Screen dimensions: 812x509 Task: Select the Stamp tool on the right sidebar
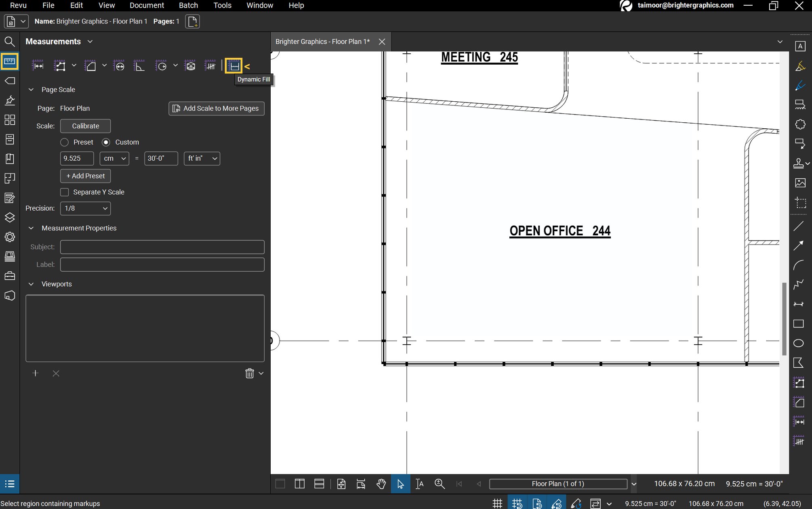pyautogui.click(x=799, y=163)
